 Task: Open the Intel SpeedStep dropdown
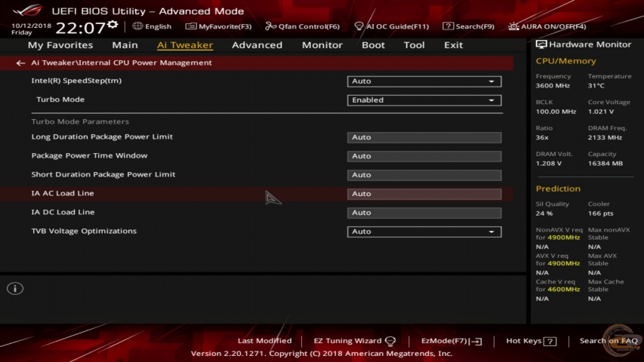click(x=424, y=81)
